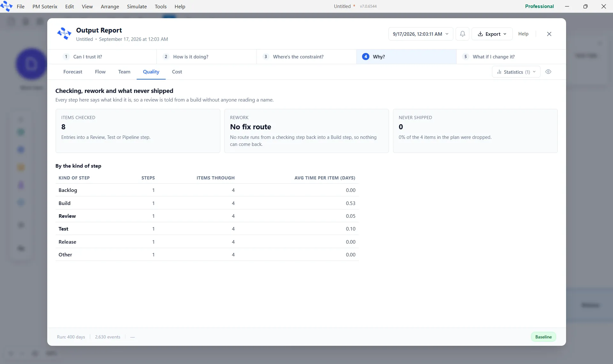Select step 4 Why?

pyautogui.click(x=406, y=57)
